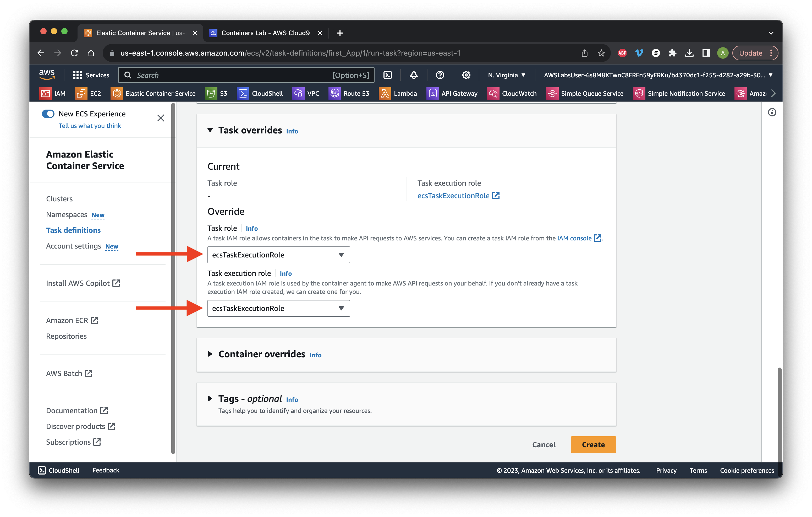Click Info next to Container overrides
The width and height of the screenshot is (812, 517).
pos(315,355)
